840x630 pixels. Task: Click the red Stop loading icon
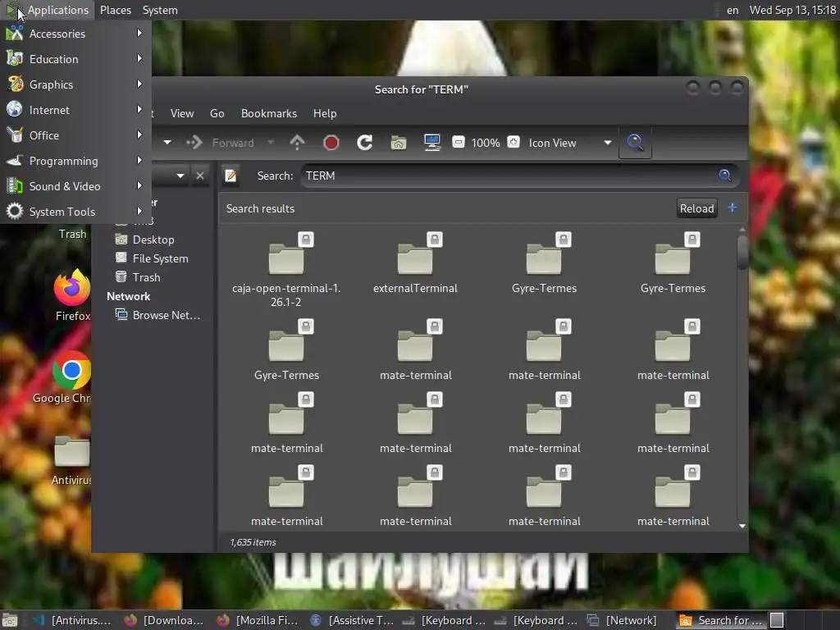pyautogui.click(x=331, y=143)
